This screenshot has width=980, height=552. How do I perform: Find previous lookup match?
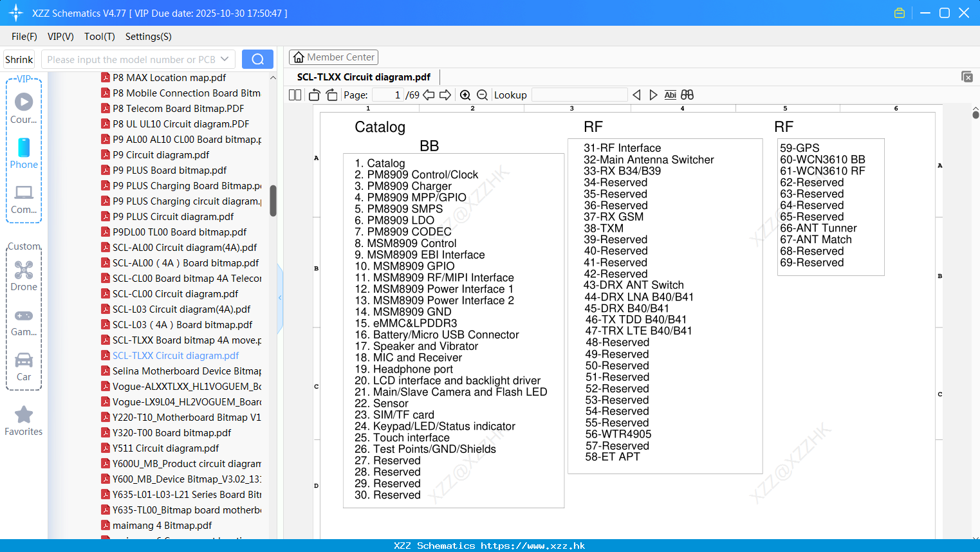636,95
